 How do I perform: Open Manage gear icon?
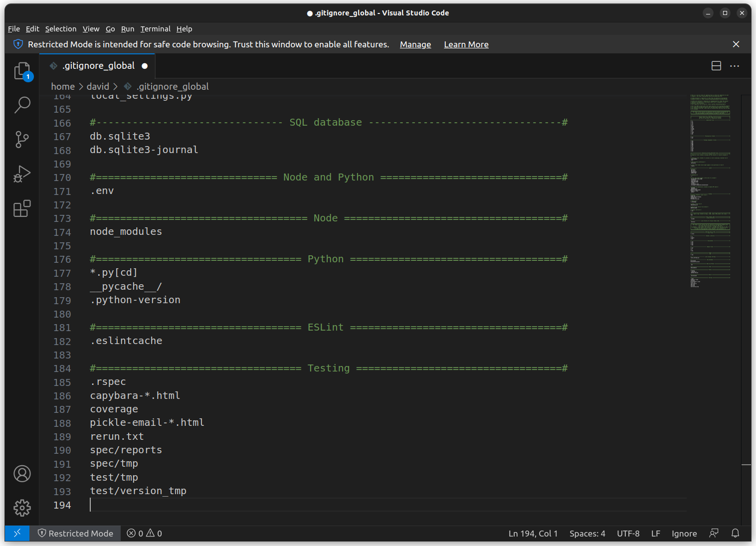click(x=22, y=508)
